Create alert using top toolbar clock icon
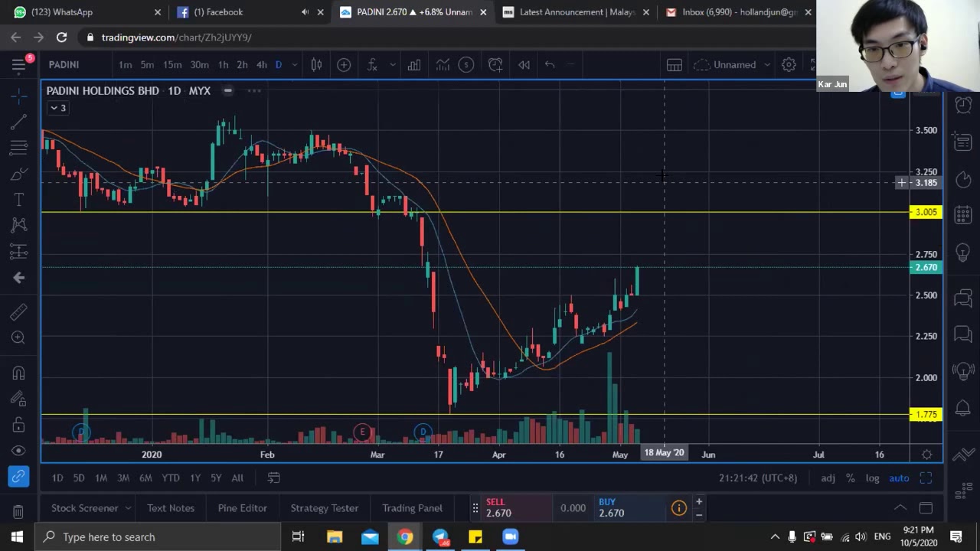Image resolution: width=980 pixels, height=551 pixels. pos(495,65)
